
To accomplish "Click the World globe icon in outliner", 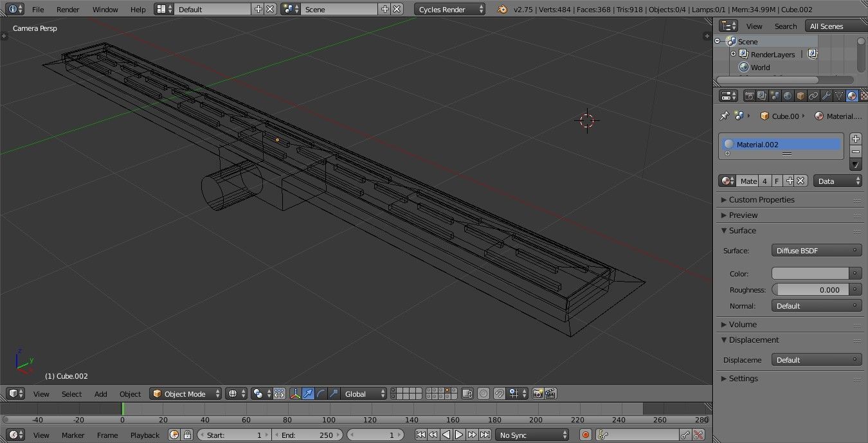I will (x=744, y=67).
